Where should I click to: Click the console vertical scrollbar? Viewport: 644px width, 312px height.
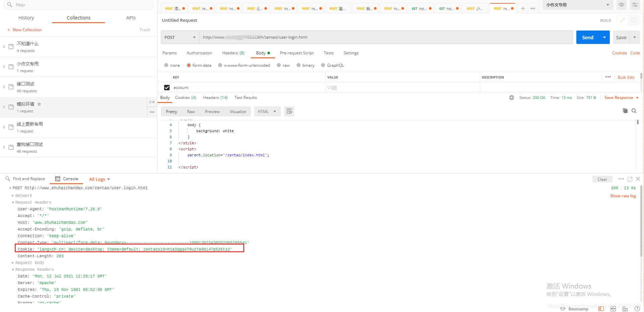(641, 221)
